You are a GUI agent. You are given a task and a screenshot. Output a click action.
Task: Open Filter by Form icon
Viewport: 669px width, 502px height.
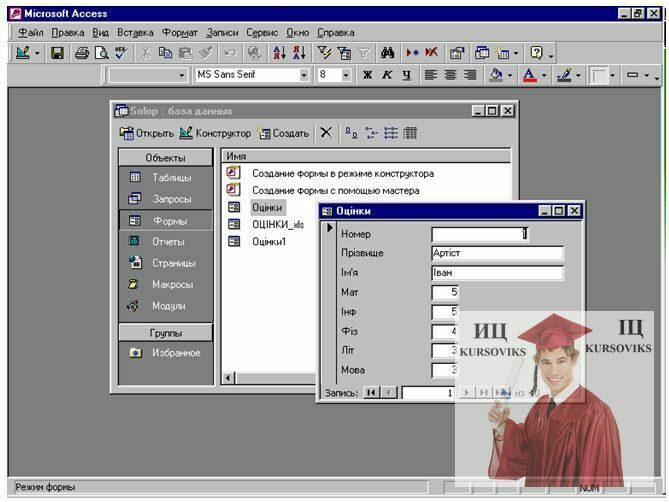(x=344, y=53)
